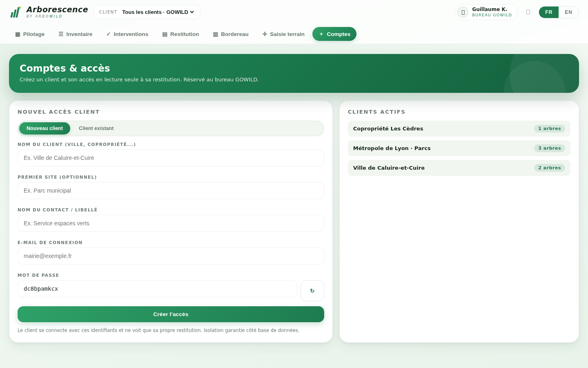Select the Copropriété Les Cèdres client row

(459, 128)
